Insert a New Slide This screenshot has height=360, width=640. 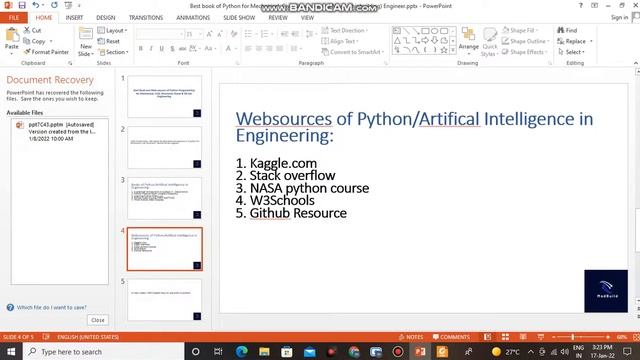point(86,42)
